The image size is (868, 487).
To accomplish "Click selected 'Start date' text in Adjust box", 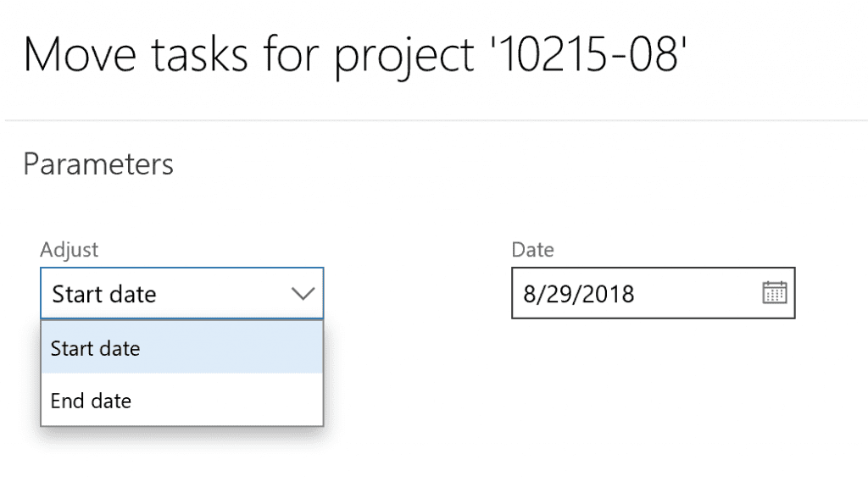I will tap(104, 294).
